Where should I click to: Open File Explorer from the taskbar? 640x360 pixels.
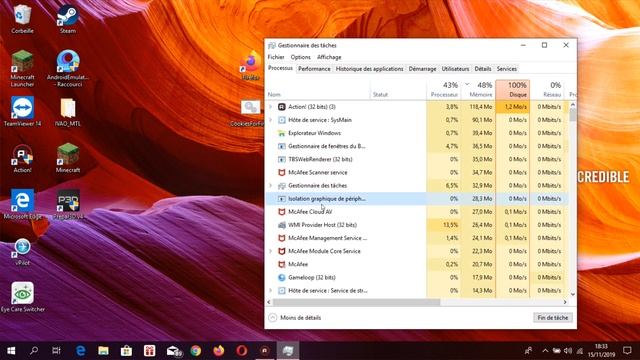tap(103, 351)
